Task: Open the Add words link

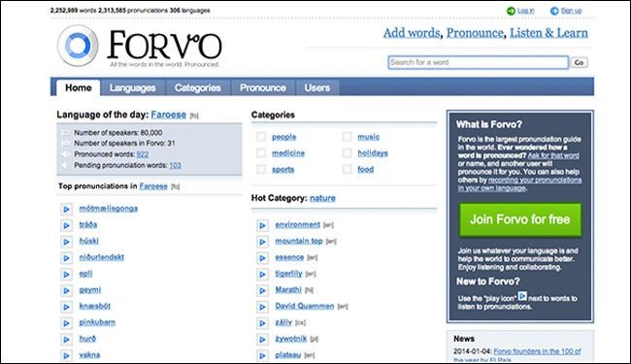Action: click(x=412, y=33)
